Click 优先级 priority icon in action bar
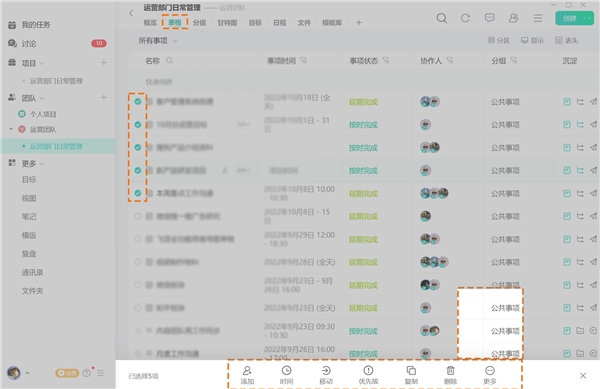 368,375
